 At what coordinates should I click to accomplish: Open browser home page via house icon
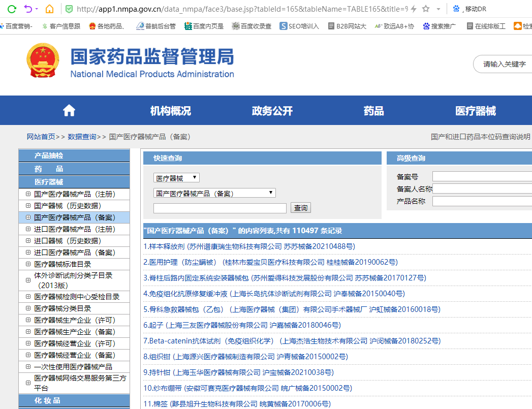(50, 8)
